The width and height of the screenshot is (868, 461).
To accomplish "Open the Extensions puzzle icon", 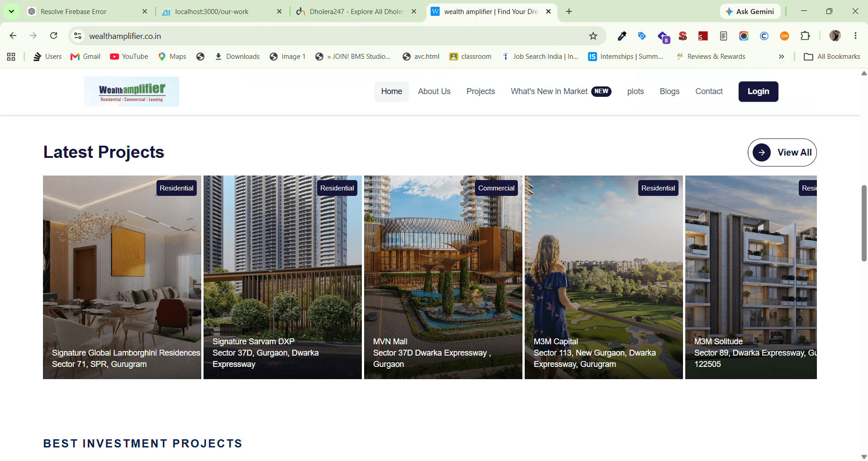I will (805, 36).
